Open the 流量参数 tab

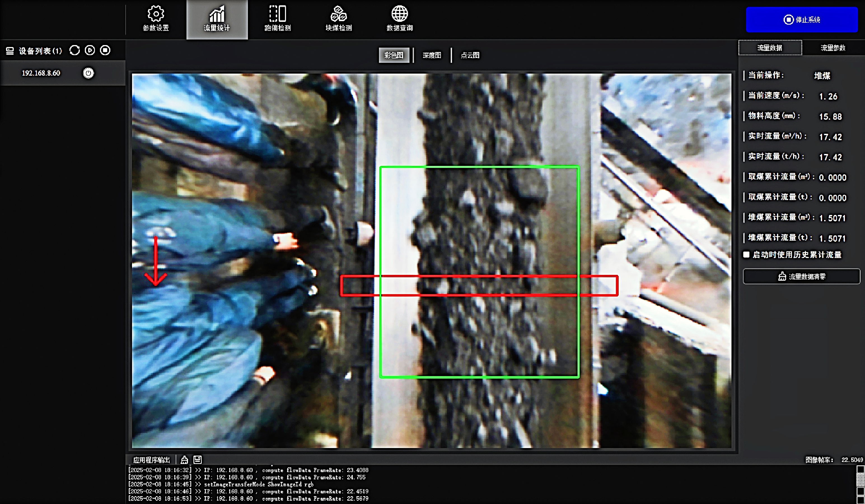pyautogui.click(x=833, y=48)
